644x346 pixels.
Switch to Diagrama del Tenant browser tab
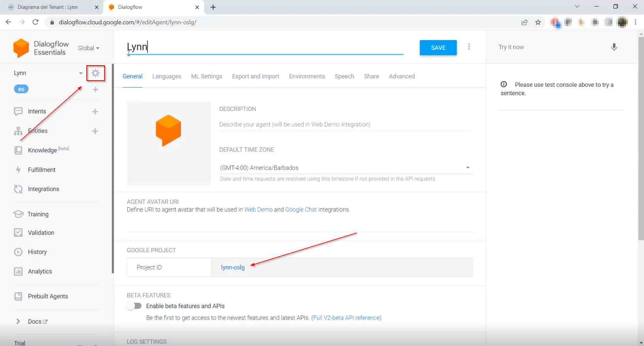coord(48,7)
